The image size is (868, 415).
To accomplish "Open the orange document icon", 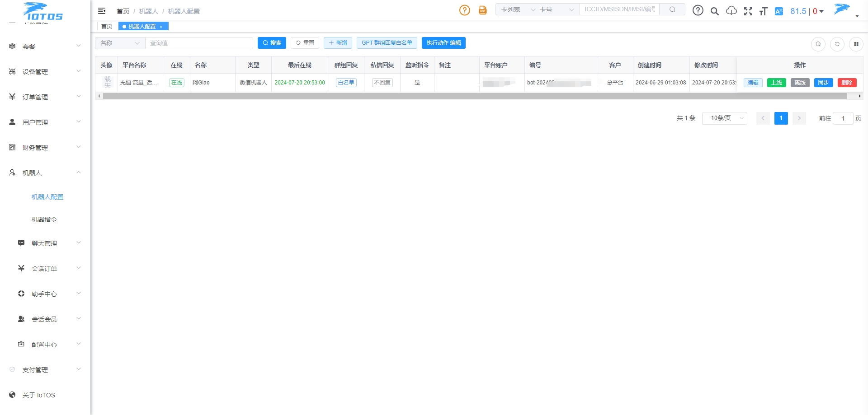I will coord(483,10).
